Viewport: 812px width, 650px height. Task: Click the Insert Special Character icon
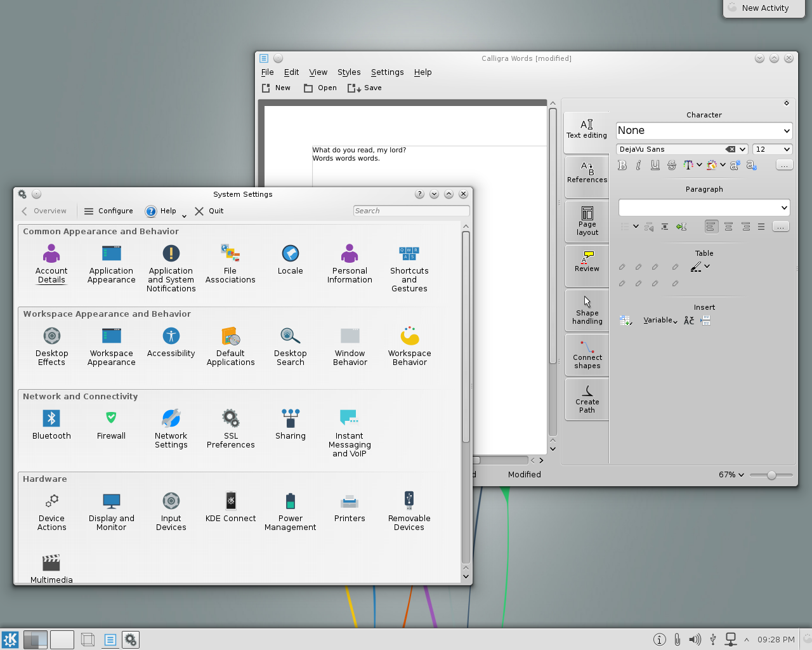689,321
